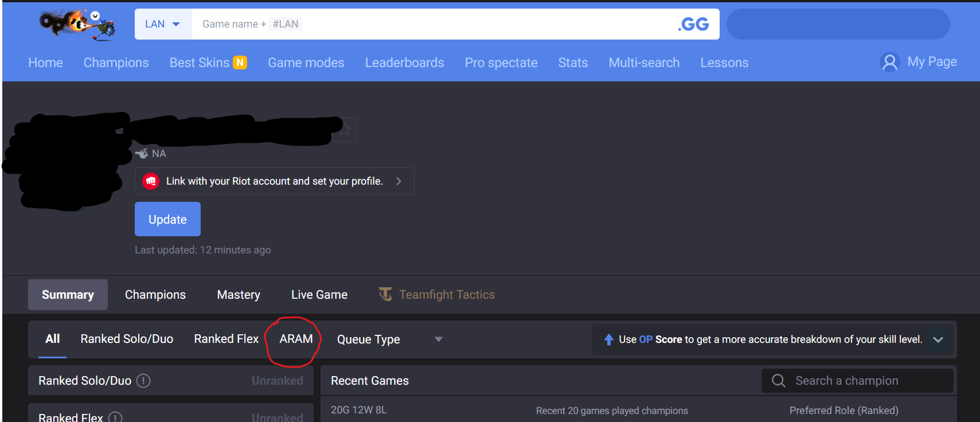980x422 pixels.
Task: Click the info icon next to Ranked Flex
Action: click(x=115, y=417)
